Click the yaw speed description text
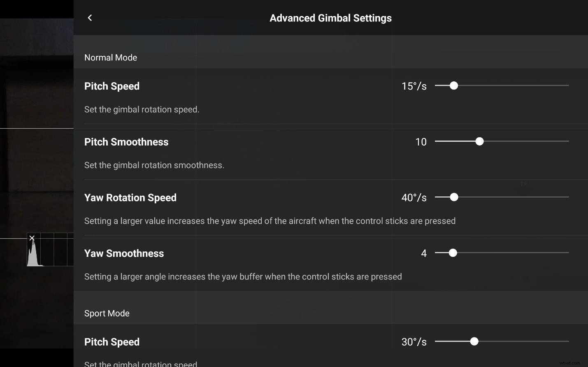 point(270,221)
